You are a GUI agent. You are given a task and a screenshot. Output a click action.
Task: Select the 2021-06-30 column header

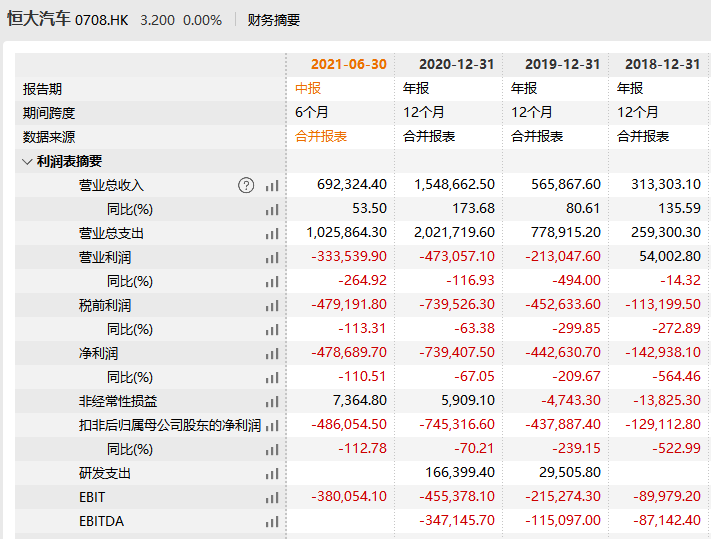(x=348, y=64)
